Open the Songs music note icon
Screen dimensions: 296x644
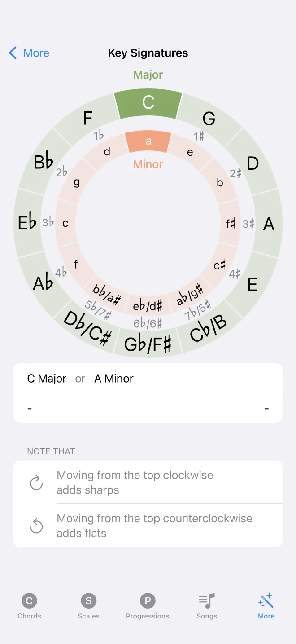207,600
